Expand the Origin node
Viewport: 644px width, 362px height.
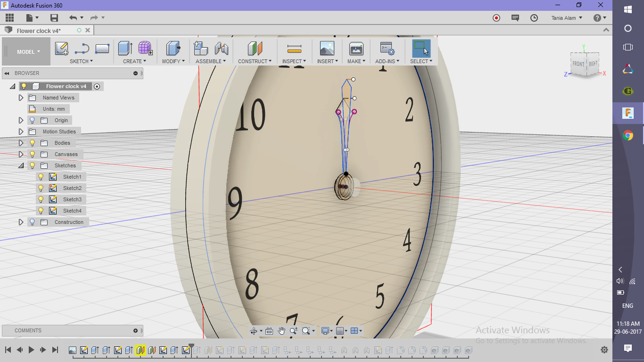21,120
